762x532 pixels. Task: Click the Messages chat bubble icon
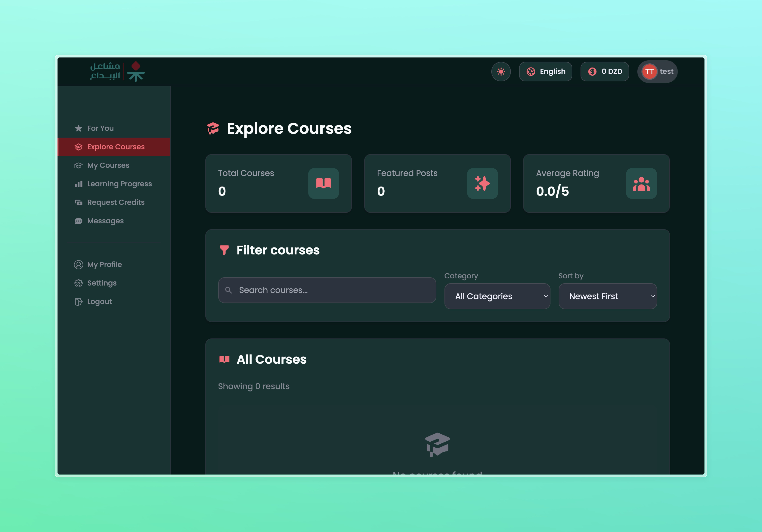(x=78, y=221)
